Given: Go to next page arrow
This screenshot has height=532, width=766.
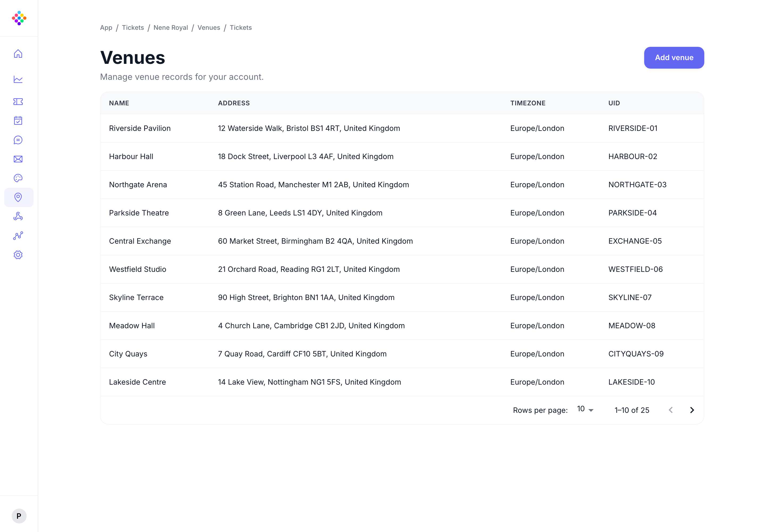Looking at the screenshot, I should tap(692, 410).
